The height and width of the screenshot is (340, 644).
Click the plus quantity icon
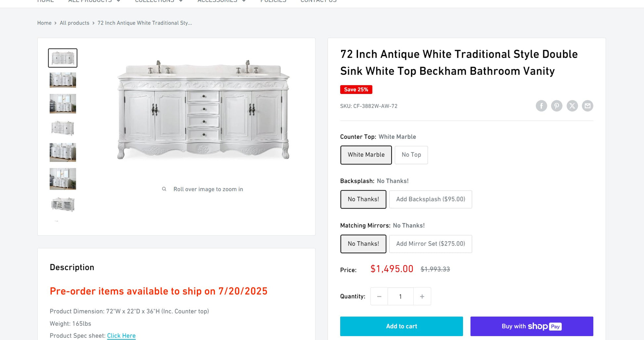(x=422, y=297)
